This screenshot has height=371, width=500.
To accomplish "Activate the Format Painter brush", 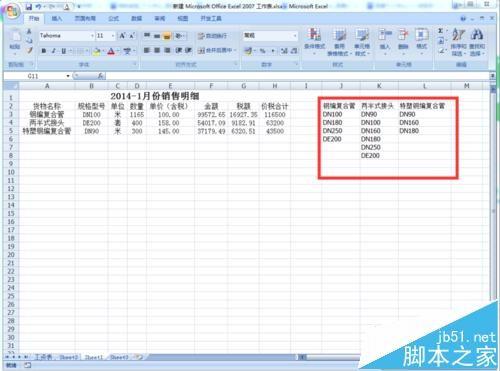I will pos(29,50).
